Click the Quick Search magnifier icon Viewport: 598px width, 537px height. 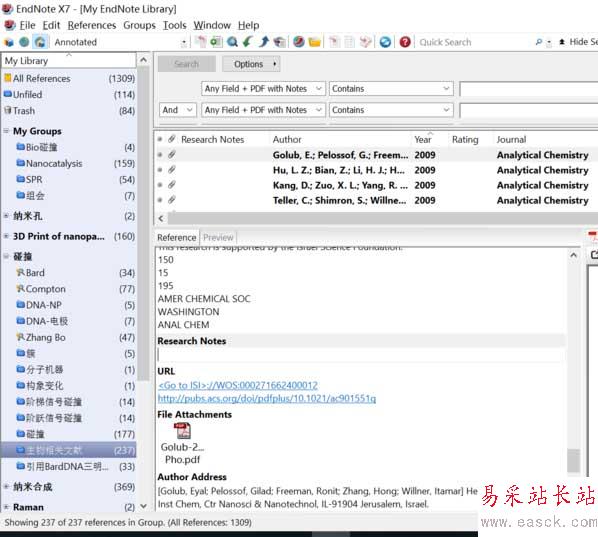point(539,42)
